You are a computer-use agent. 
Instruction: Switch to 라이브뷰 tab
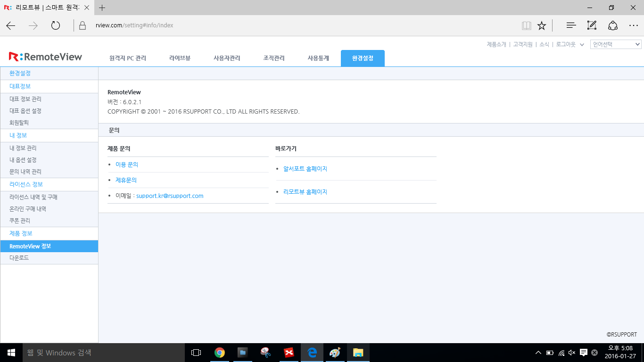(180, 58)
